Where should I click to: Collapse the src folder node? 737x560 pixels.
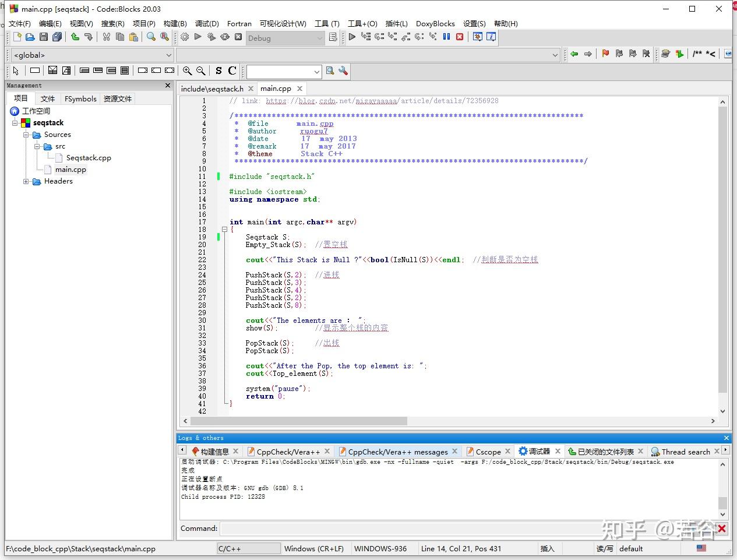(x=37, y=146)
